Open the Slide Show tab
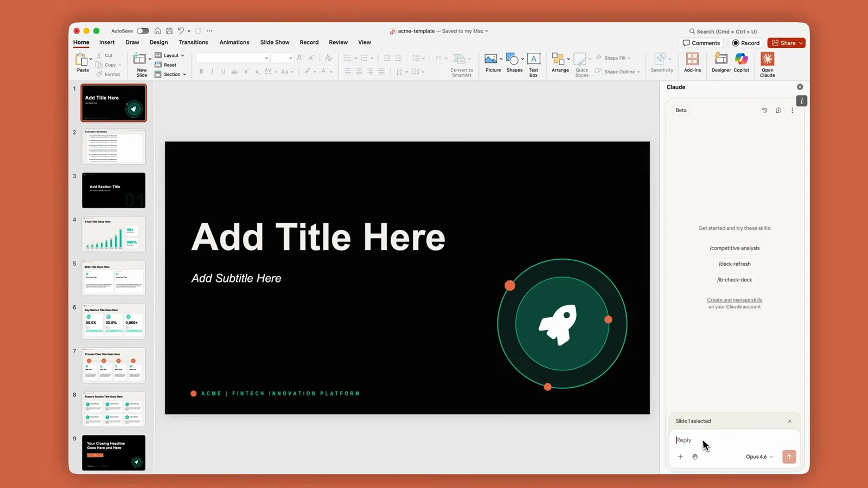 point(275,42)
